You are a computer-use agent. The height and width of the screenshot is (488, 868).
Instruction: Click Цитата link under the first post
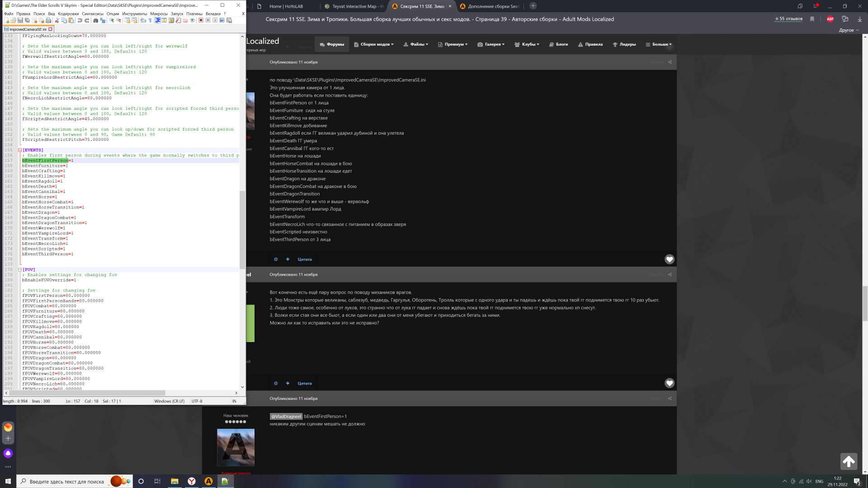click(305, 259)
